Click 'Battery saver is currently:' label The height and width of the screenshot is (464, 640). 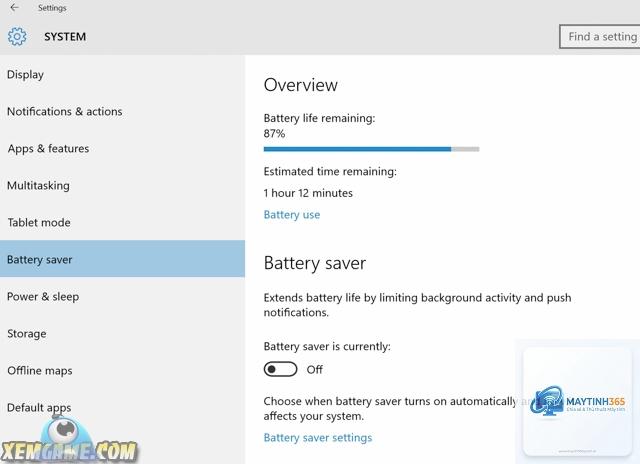click(x=327, y=346)
